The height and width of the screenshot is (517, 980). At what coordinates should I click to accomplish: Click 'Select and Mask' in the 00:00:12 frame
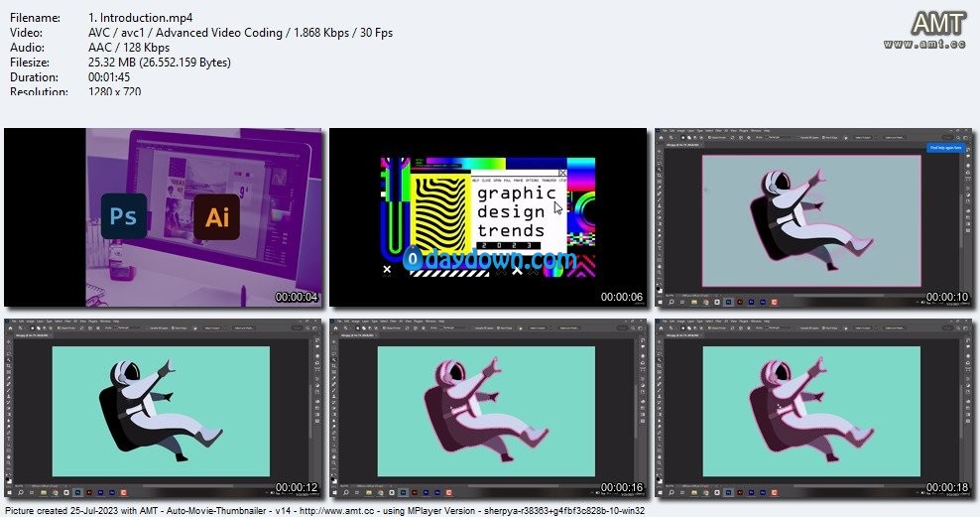(x=244, y=328)
